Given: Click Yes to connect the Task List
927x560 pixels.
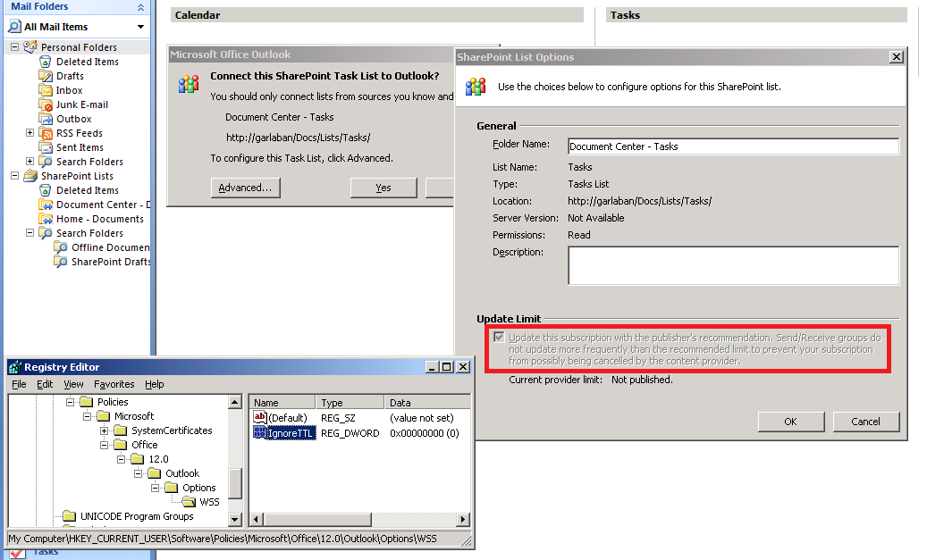Looking at the screenshot, I should (x=383, y=188).
